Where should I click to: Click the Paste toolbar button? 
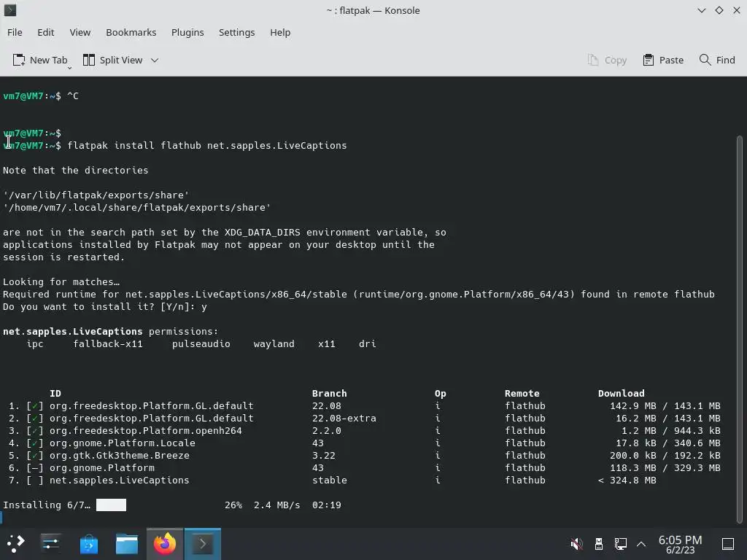pyautogui.click(x=663, y=60)
